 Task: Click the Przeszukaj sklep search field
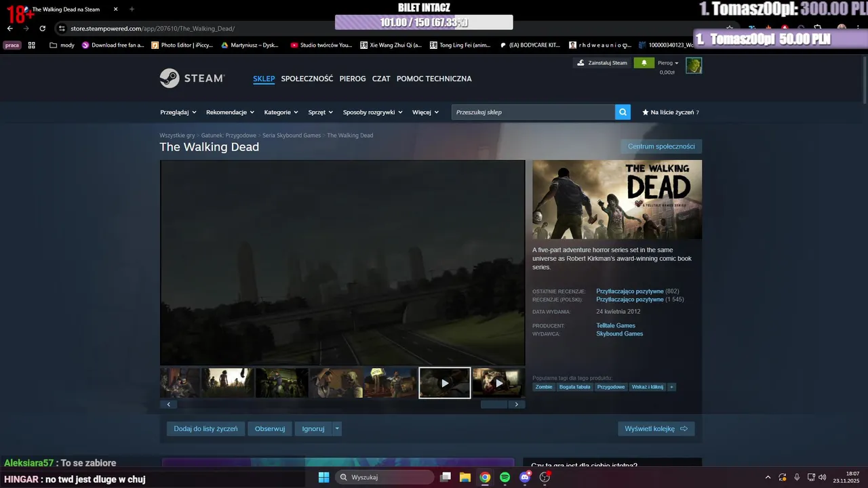coord(533,112)
